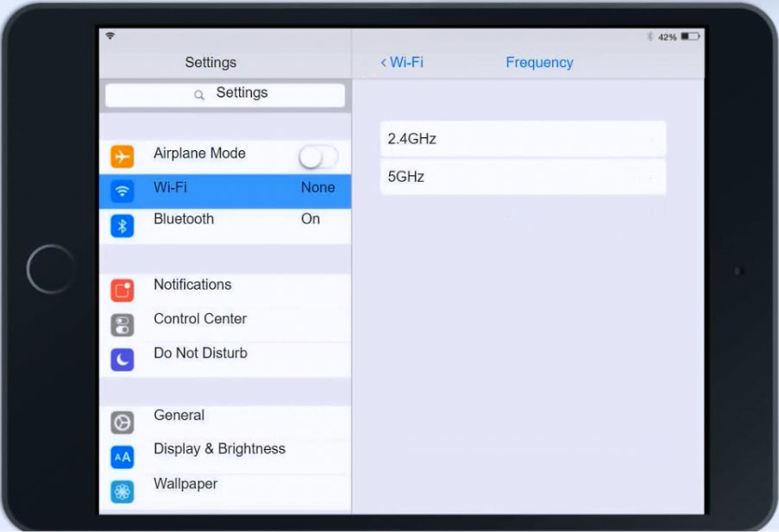Tap the Wi-Fi signal status icon
The width and height of the screenshot is (779, 532).
coord(110,36)
